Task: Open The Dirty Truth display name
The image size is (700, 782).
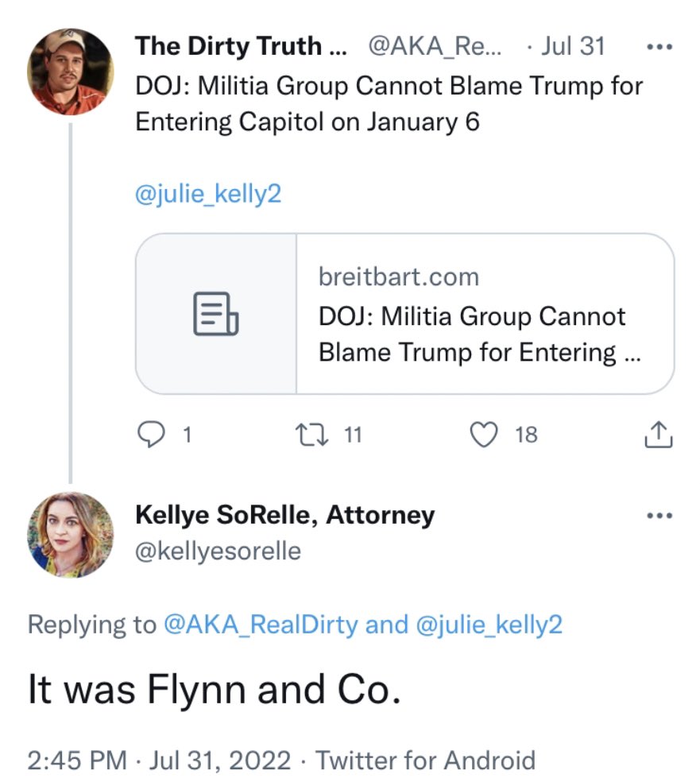Action: tap(241, 46)
